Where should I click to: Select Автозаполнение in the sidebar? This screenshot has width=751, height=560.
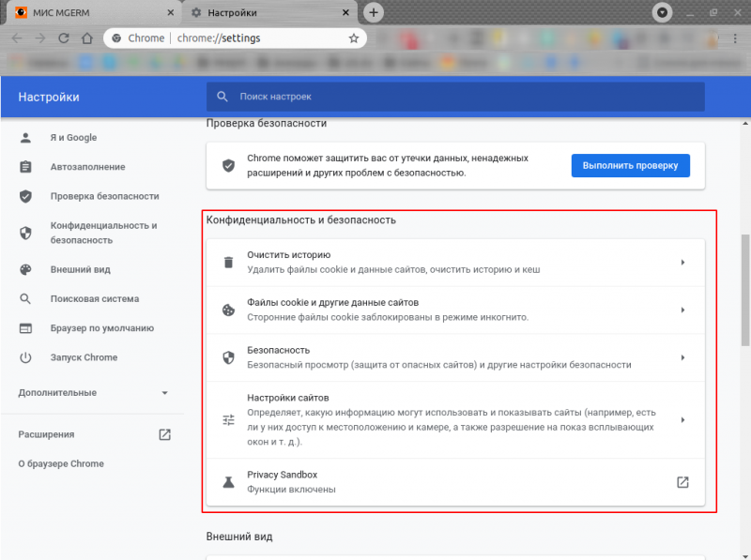(x=87, y=167)
